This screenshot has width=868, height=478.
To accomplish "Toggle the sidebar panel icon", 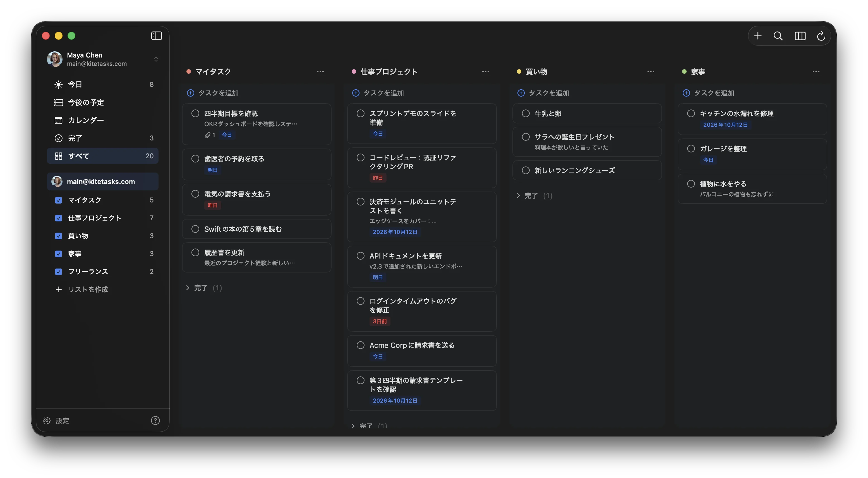I will tap(156, 36).
